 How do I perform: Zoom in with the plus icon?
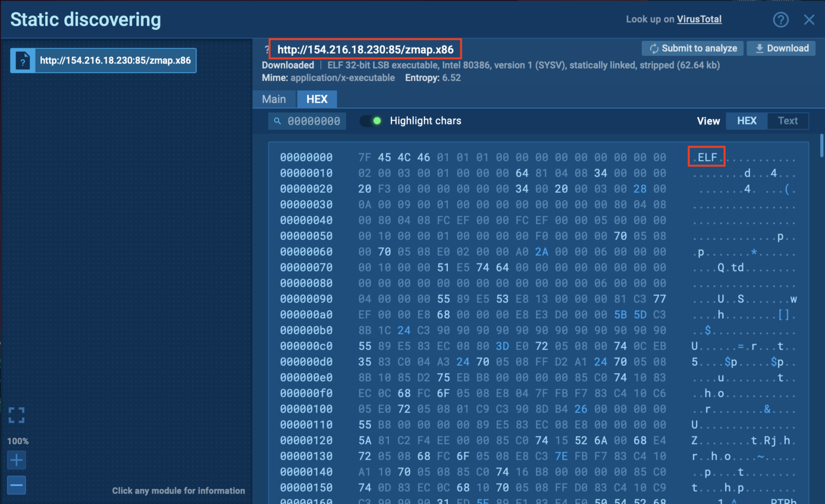click(x=16, y=459)
